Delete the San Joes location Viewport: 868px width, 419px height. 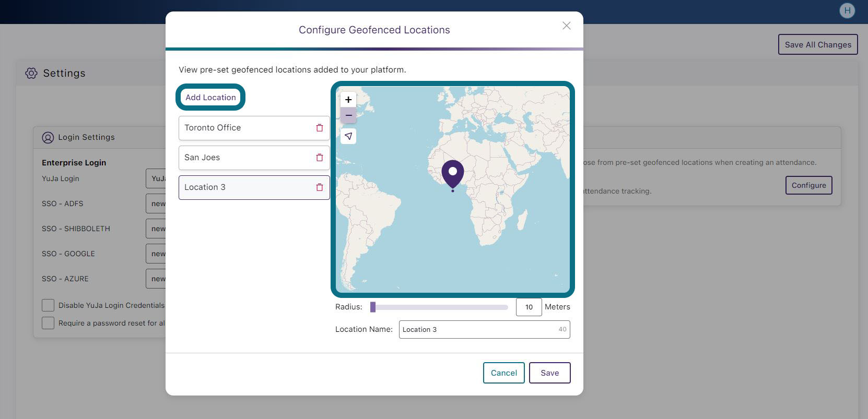point(320,158)
